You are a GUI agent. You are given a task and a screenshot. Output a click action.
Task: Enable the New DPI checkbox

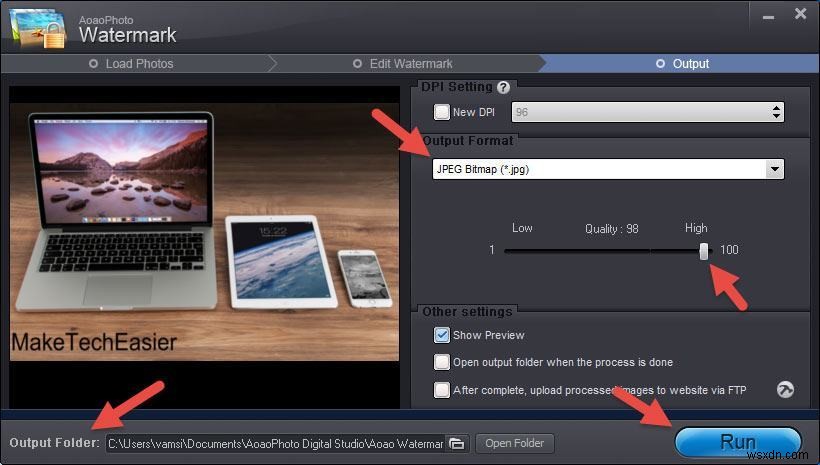click(x=442, y=112)
